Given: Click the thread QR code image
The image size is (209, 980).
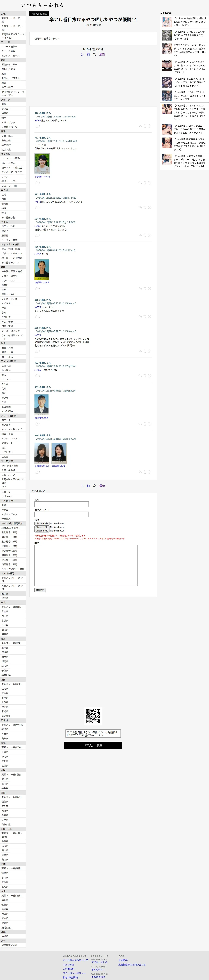Looking at the screenshot, I should (93, 716).
